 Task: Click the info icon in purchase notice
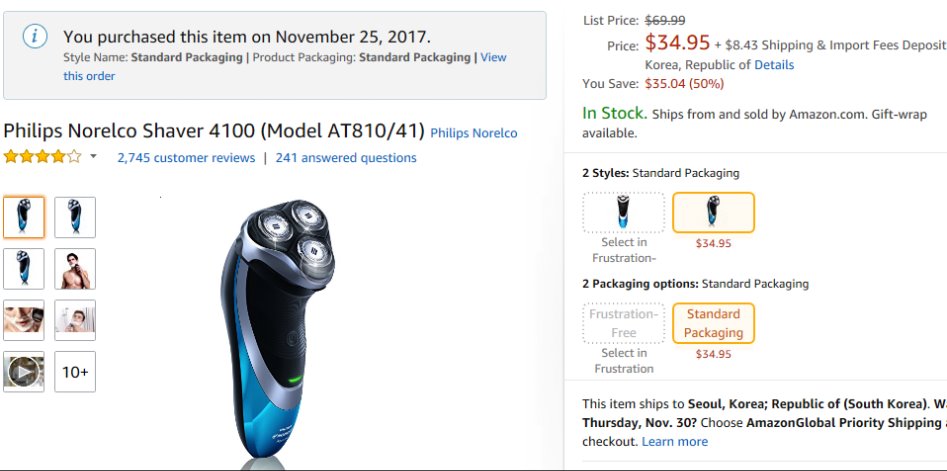click(35, 36)
